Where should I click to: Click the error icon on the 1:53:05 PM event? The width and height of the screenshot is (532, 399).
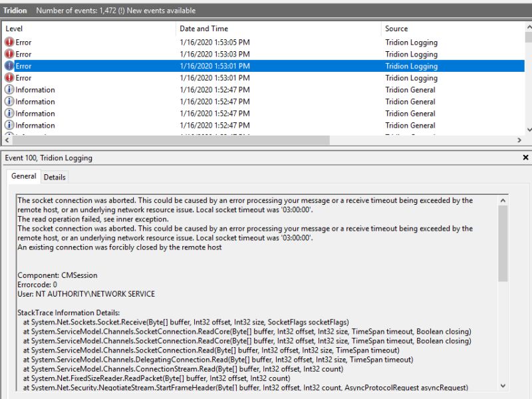pyautogui.click(x=9, y=42)
